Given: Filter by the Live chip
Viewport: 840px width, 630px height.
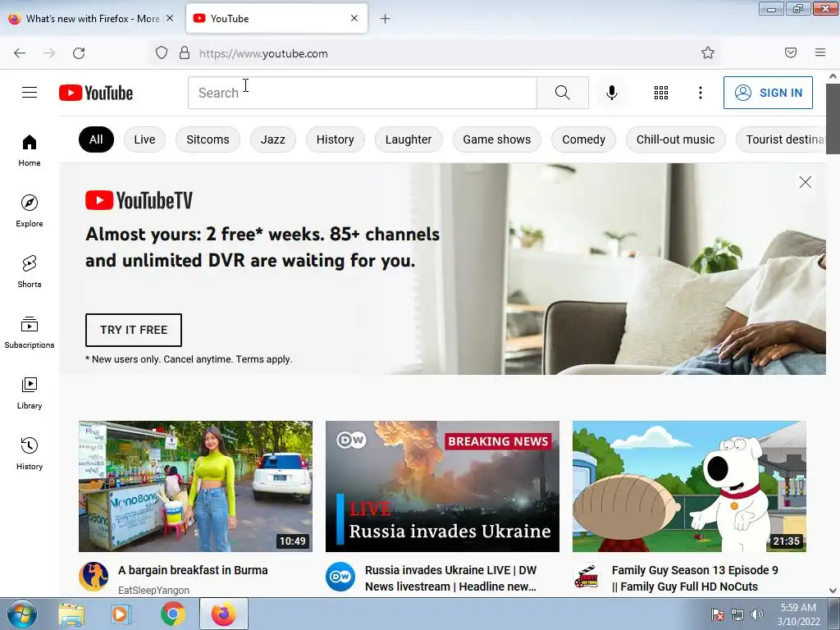Looking at the screenshot, I should click(144, 139).
